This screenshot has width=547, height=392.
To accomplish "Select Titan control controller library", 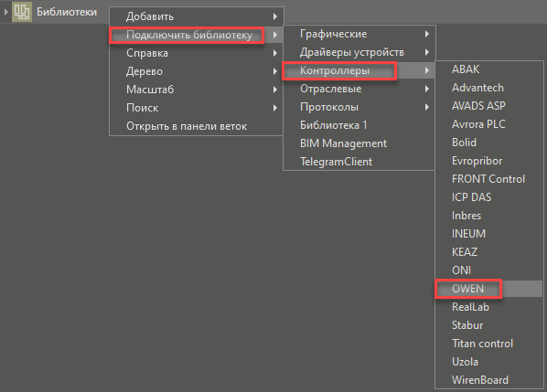I will point(489,344).
